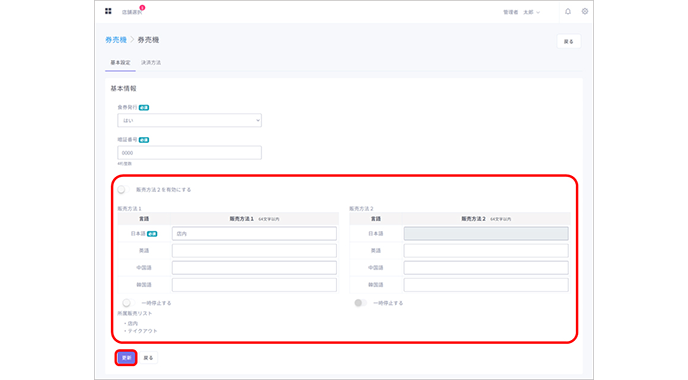688x380 pixels.
Task: Switch to the 決済方法 tab
Action: pos(151,63)
